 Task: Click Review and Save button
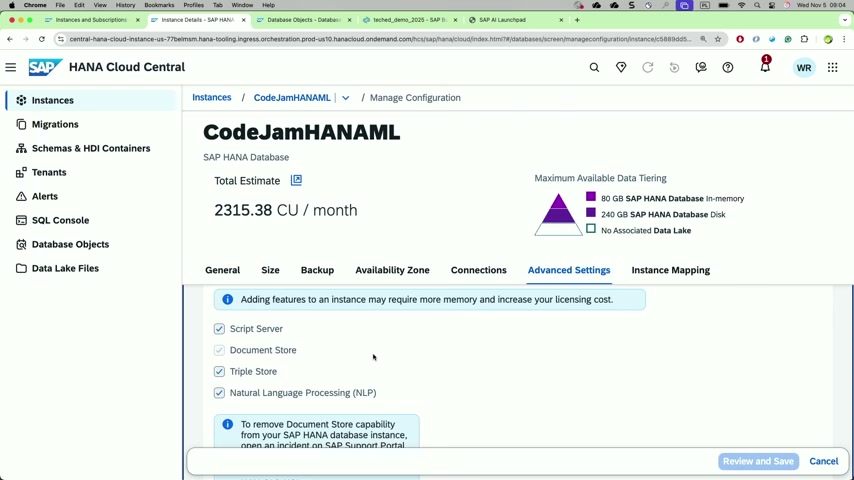click(x=758, y=461)
